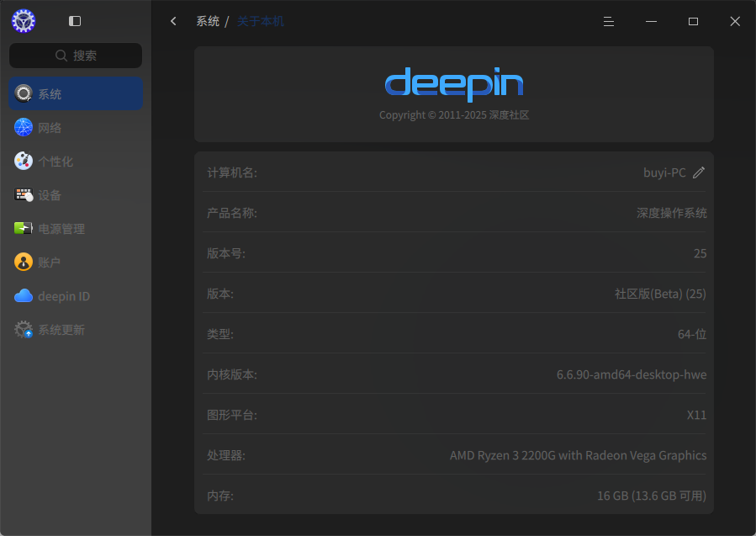Click the Control Center app logo icon
The width and height of the screenshot is (756, 536).
click(x=24, y=21)
